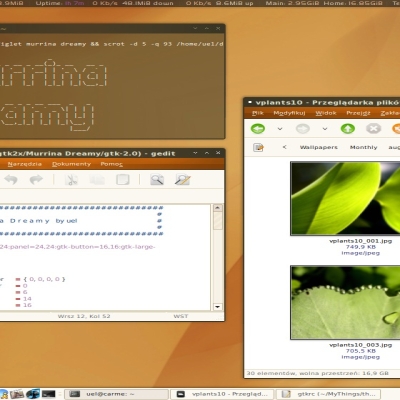Open the Narzędzia menu in gedit

pyautogui.click(x=25, y=164)
